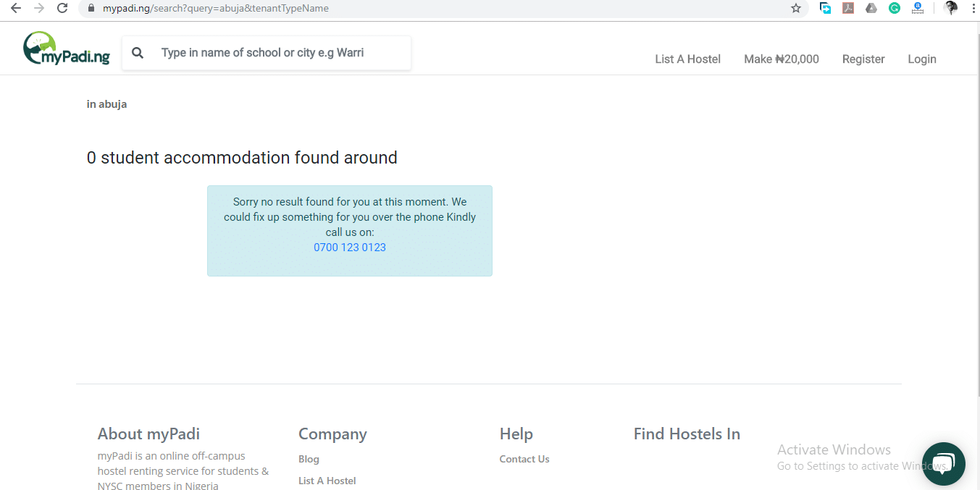Go back with the browser back arrow

15,8
